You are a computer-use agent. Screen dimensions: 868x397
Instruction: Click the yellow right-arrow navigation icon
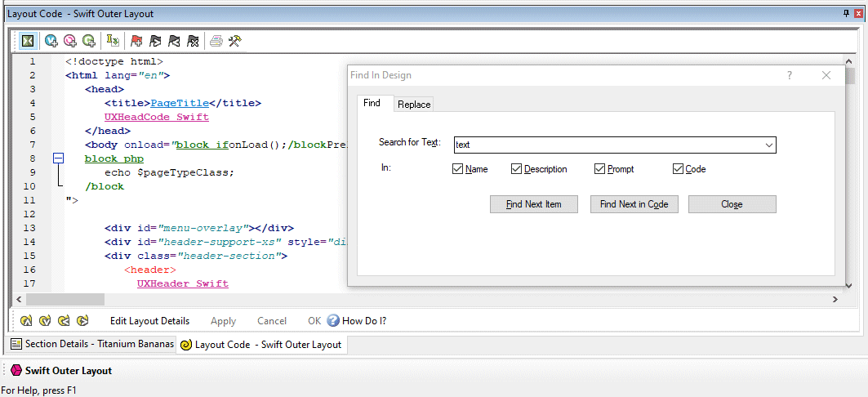[x=82, y=320]
